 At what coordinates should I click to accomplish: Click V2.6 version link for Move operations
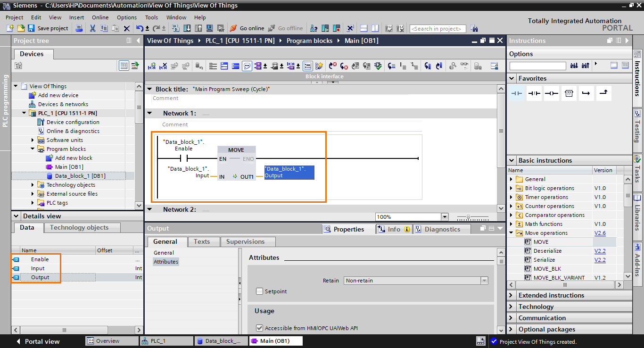pos(600,233)
